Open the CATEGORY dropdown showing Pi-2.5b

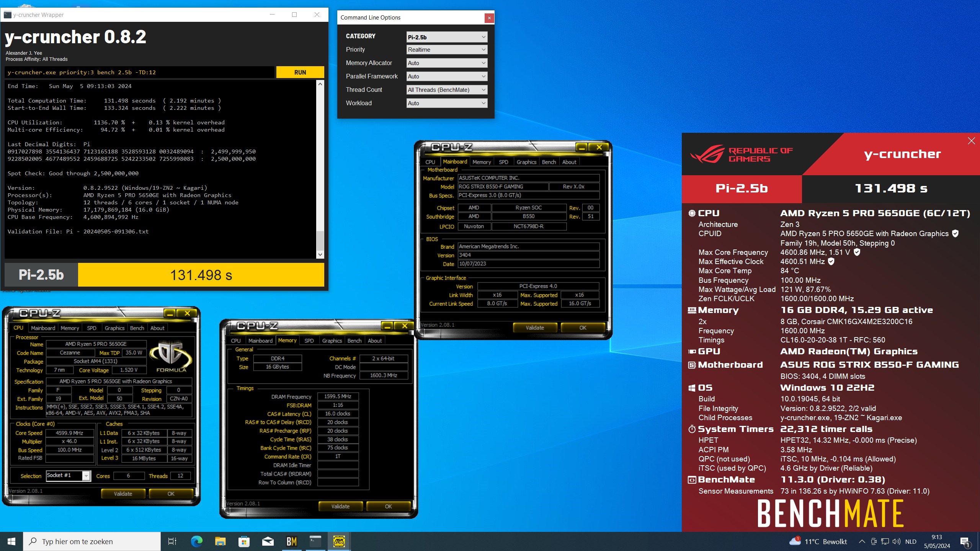pos(447,37)
